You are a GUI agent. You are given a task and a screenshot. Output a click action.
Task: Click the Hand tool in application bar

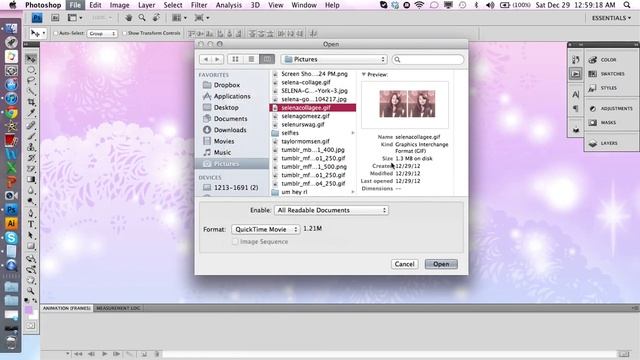[129, 18]
